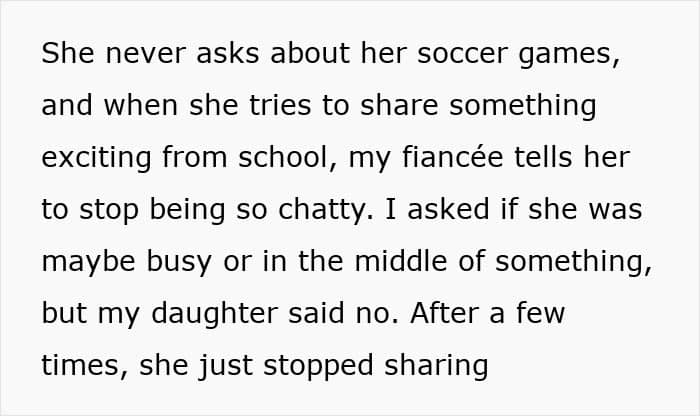Select the word "maybe"
Image resolution: width=700 pixels, height=416 pixels.
point(88,263)
